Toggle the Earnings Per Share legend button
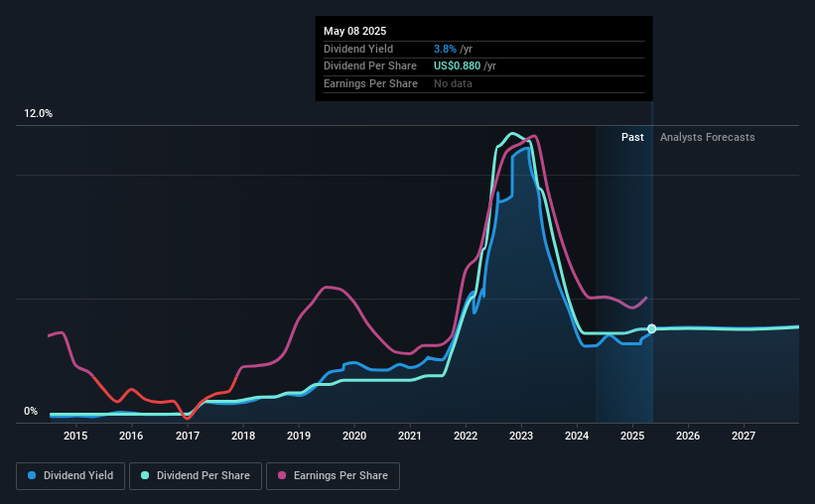The height and width of the screenshot is (504, 815). 333,476
